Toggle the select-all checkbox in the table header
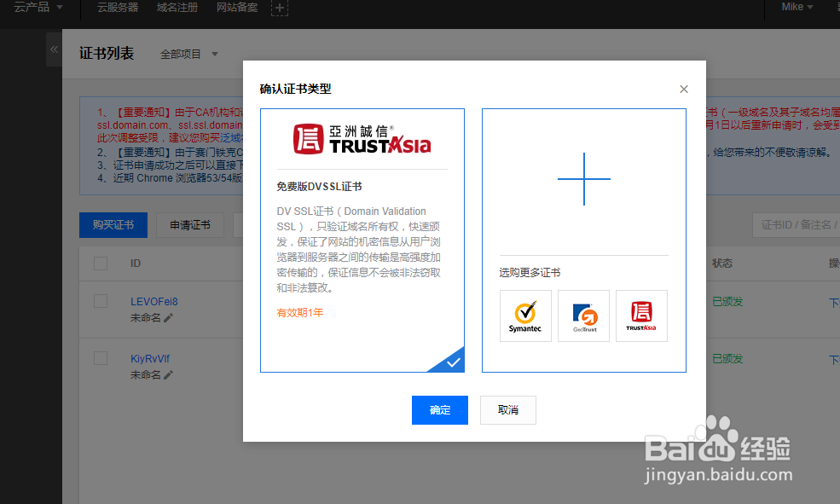The image size is (840, 504). click(x=101, y=264)
